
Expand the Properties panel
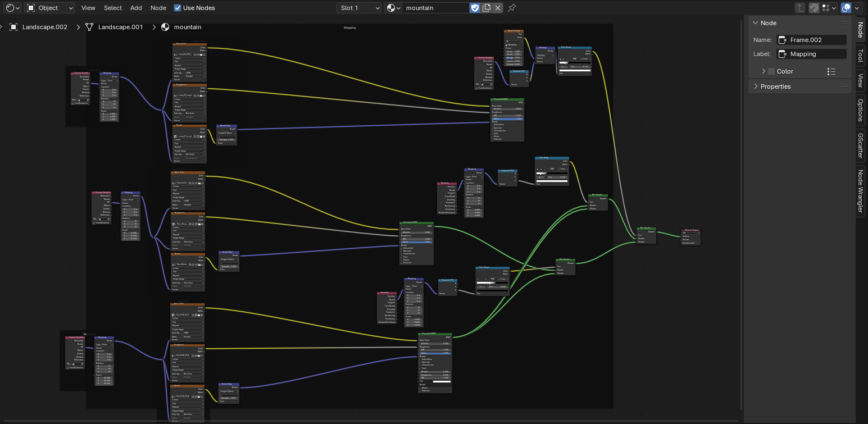coord(755,86)
